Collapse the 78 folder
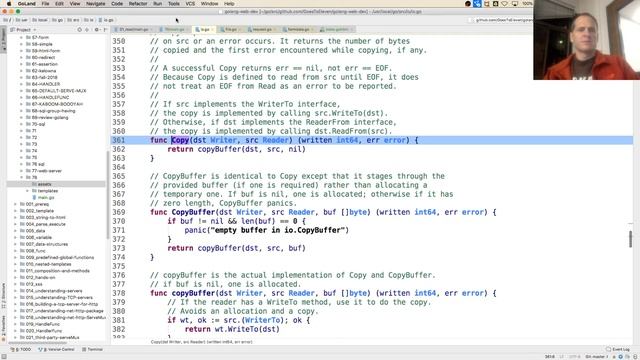 point(22,178)
